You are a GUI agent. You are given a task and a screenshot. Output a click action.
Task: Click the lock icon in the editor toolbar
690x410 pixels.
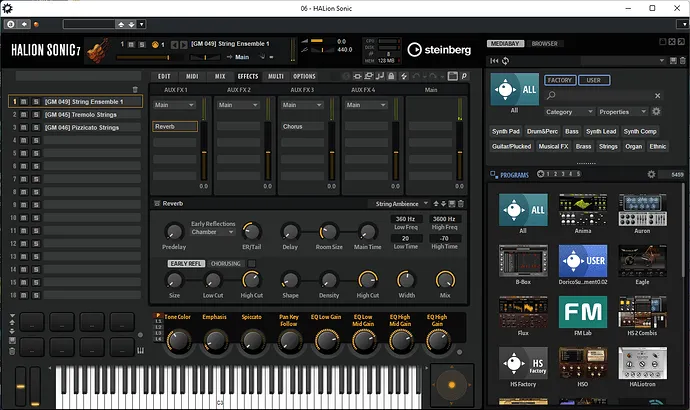tap(391, 76)
